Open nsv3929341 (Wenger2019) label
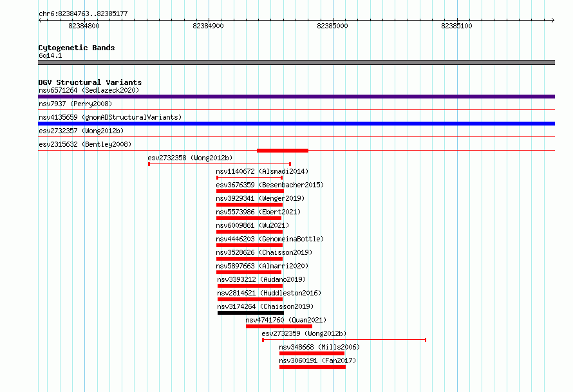The width and height of the screenshot is (573, 392). pos(260,198)
